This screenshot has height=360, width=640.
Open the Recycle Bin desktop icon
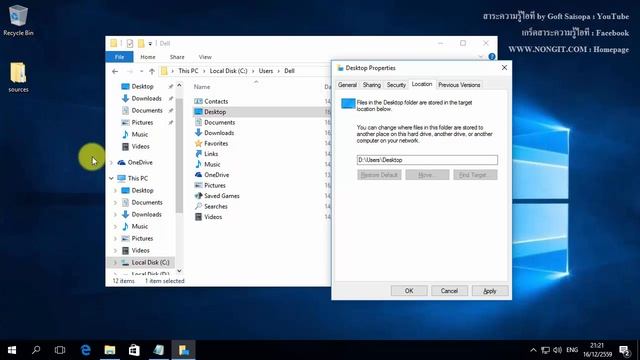coord(18,20)
